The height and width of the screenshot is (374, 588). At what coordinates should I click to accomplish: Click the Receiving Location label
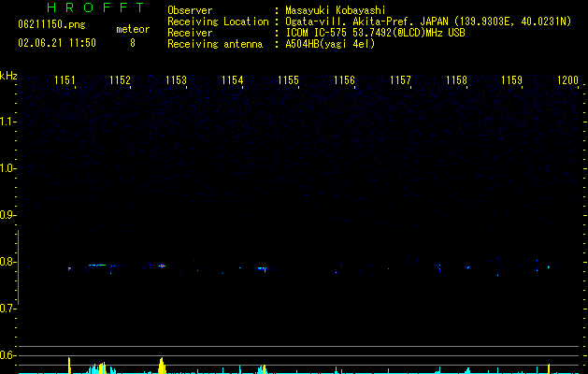[x=218, y=22]
